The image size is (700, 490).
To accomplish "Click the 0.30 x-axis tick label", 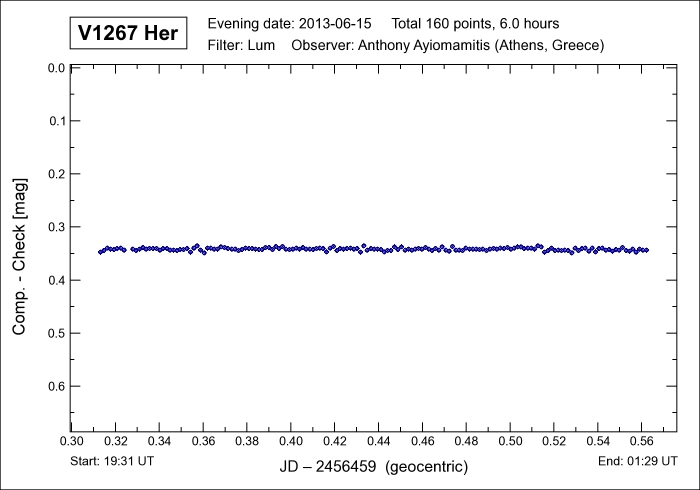I will click(71, 441).
